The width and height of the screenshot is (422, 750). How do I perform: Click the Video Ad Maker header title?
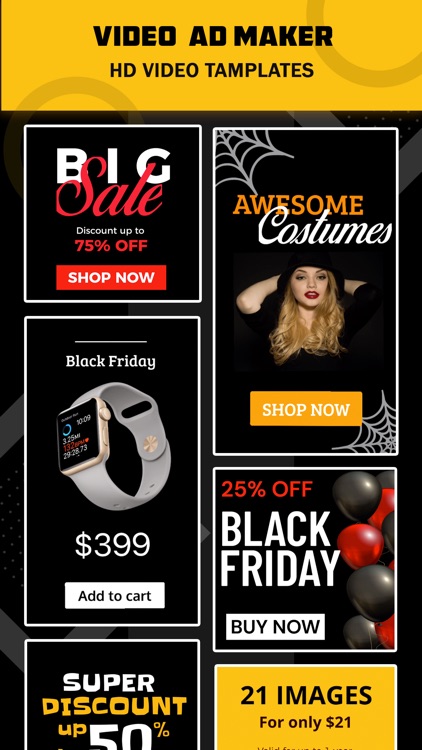click(213, 36)
